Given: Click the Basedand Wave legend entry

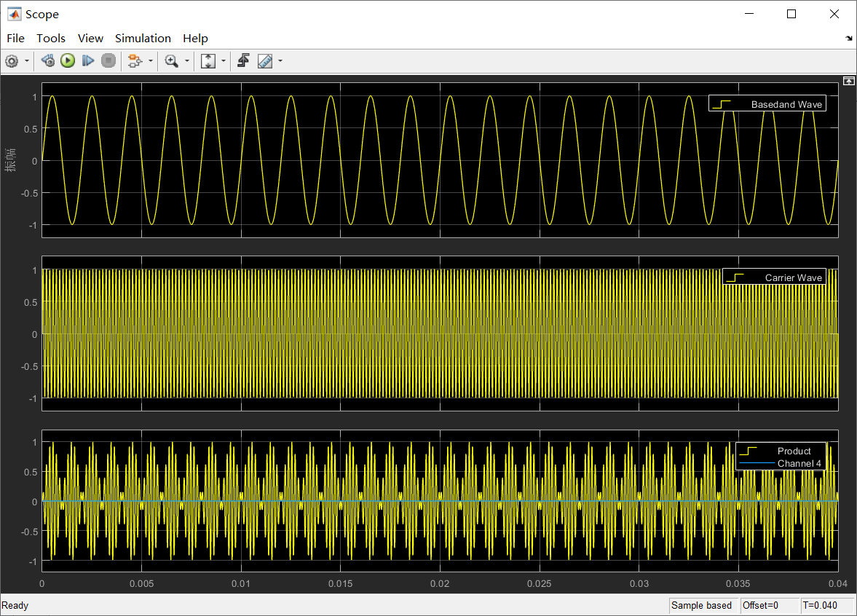Looking at the screenshot, I should (x=767, y=104).
